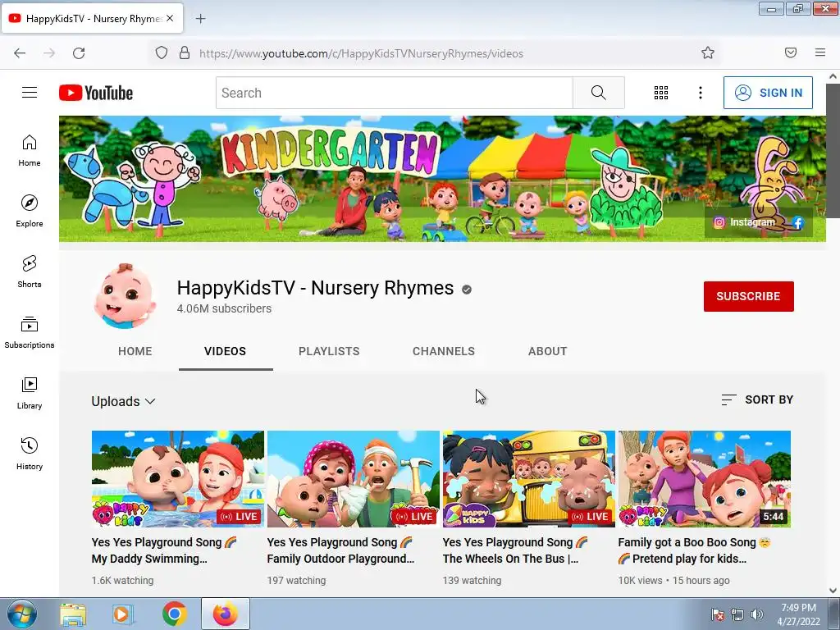This screenshot has height=630, width=840.
Task: Click the search magnifier button
Action: (x=598, y=93)
